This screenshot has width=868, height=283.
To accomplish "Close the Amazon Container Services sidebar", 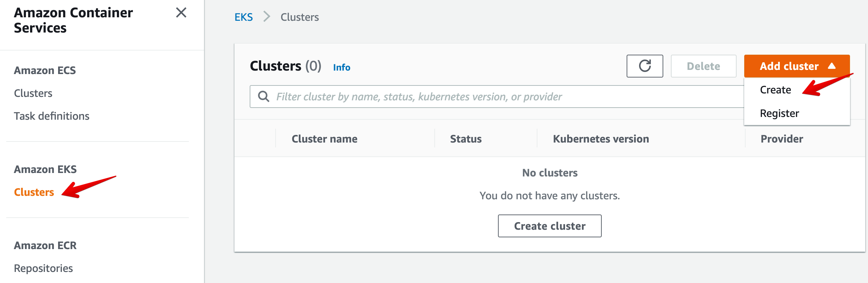I will 181,13.
